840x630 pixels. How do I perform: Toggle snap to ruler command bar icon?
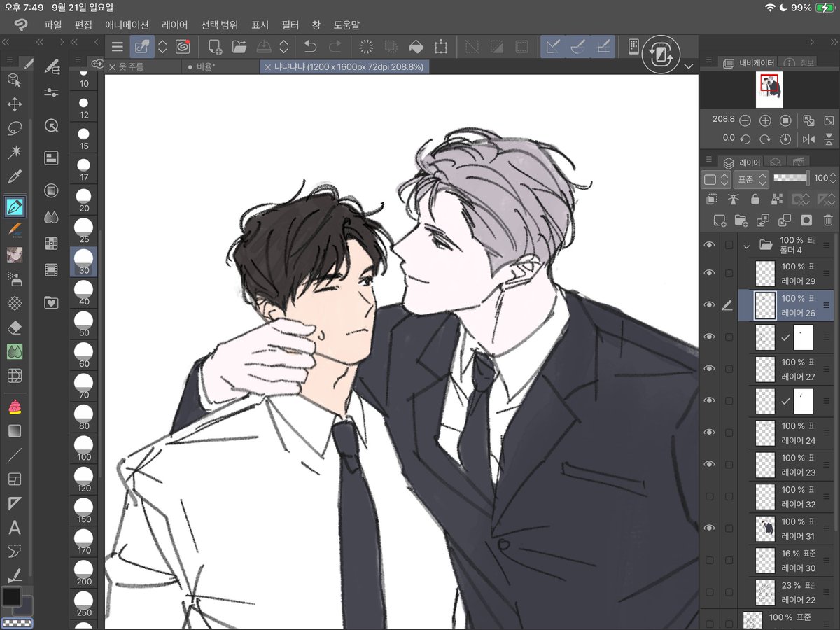(553, 47)
